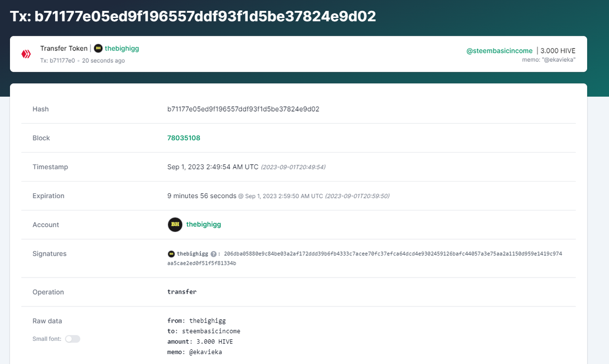Click the 'to: steembasicincome' raw data line
This screenshot has width=609, height=364.
pos(204,331)
